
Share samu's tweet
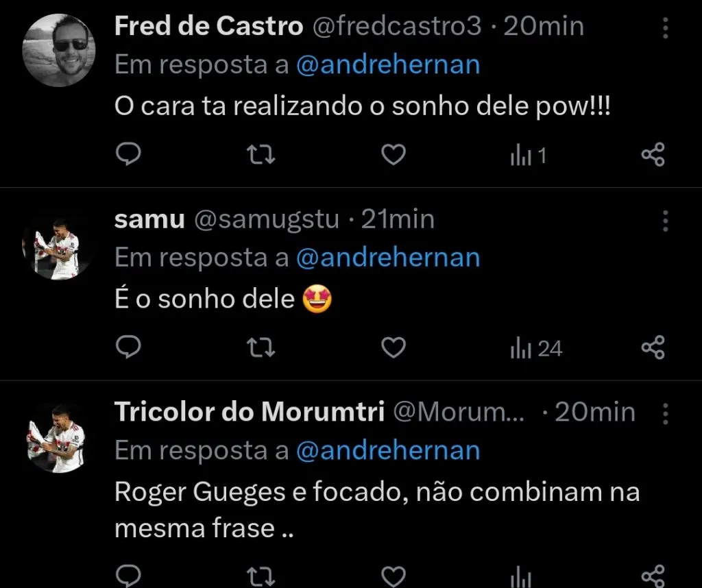[x=653, y=347]
